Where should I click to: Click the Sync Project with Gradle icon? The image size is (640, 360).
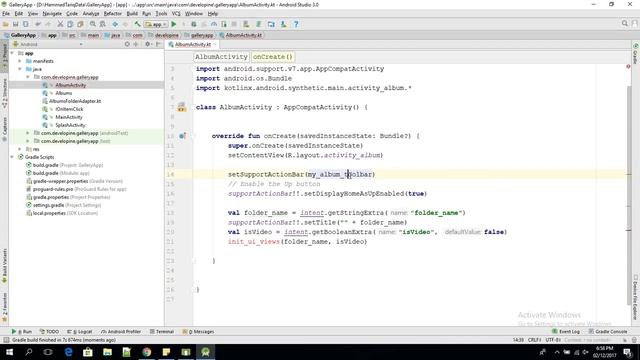(258, 24)
